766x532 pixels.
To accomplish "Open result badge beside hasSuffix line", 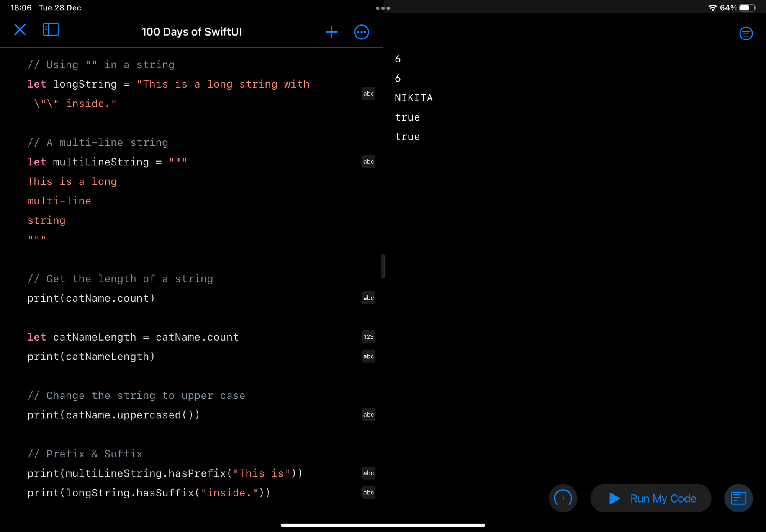I will 368,493.
